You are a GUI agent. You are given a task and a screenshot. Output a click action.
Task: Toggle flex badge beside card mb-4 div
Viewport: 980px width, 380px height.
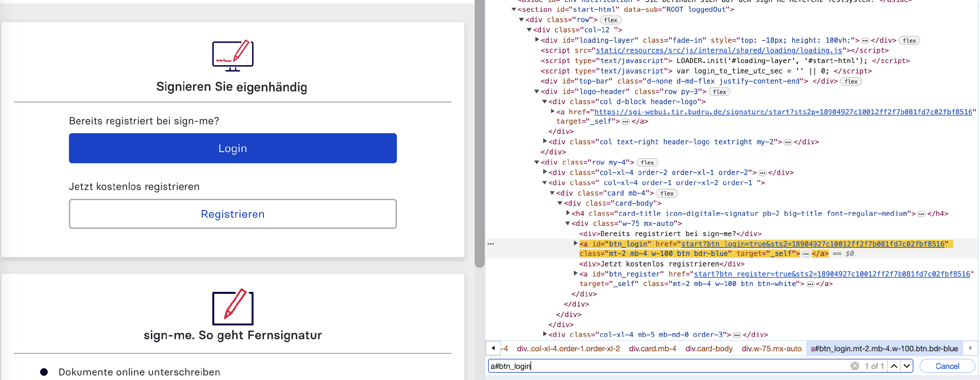click(666, 193)
